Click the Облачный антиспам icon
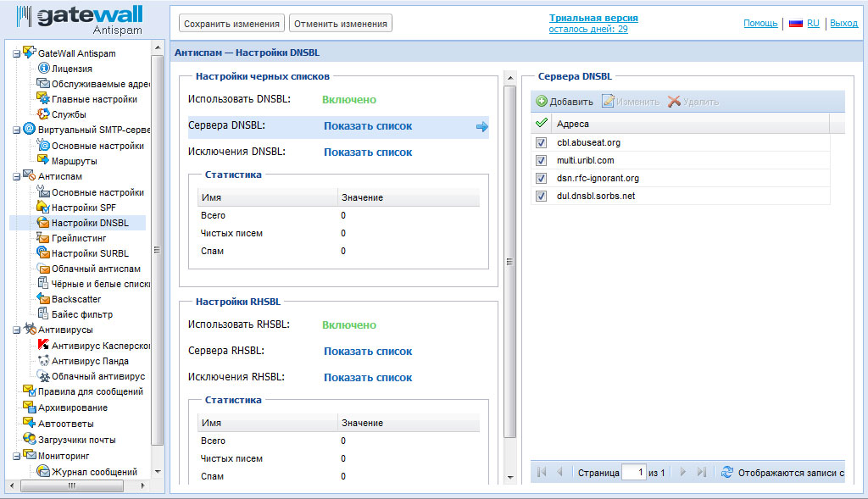Image resolution: width=868 pixels, height=499 pixels. [43, 269]
